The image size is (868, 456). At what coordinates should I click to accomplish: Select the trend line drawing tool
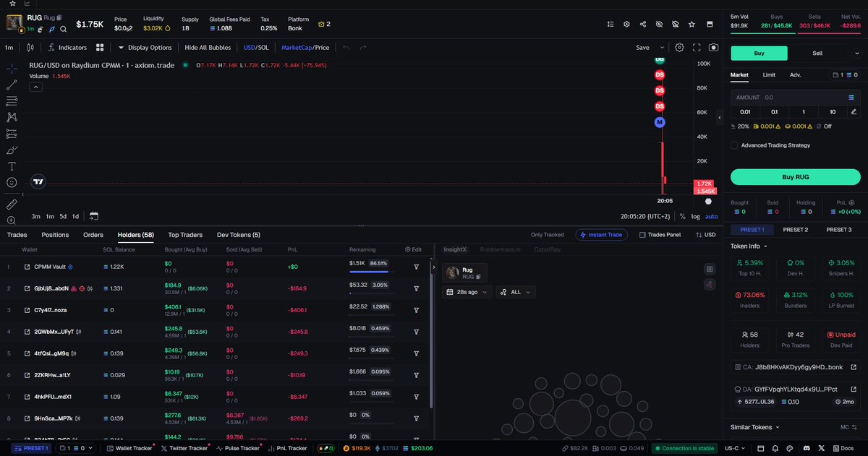(x=12, y=85)
